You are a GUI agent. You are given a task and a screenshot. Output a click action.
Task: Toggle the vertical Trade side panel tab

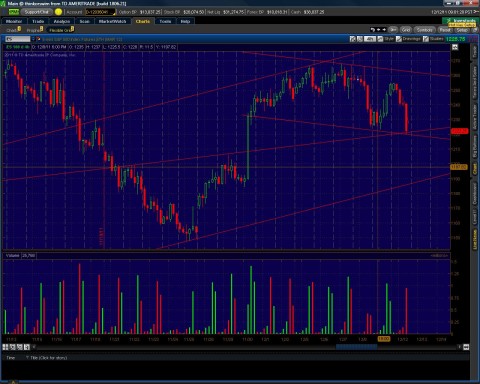coord(475,52)
